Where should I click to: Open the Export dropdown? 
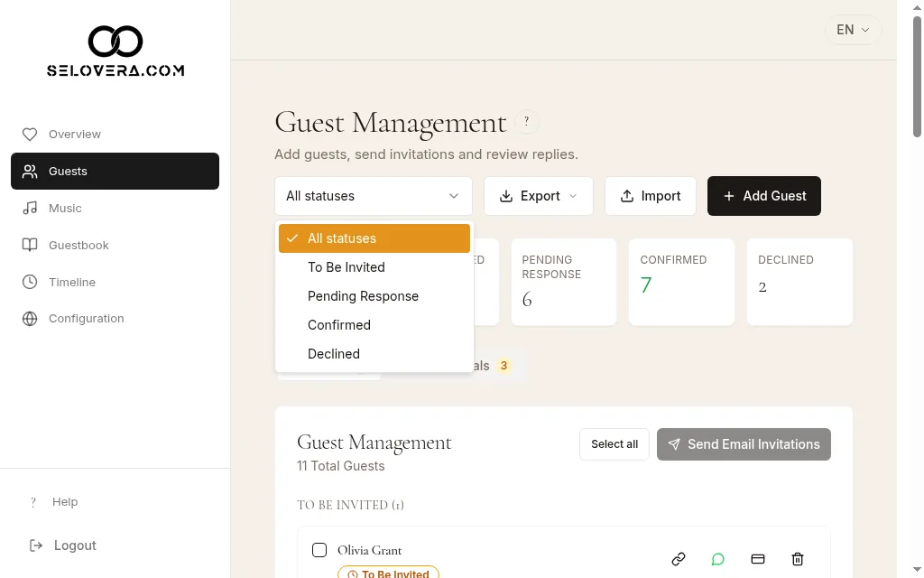[539, 196]
